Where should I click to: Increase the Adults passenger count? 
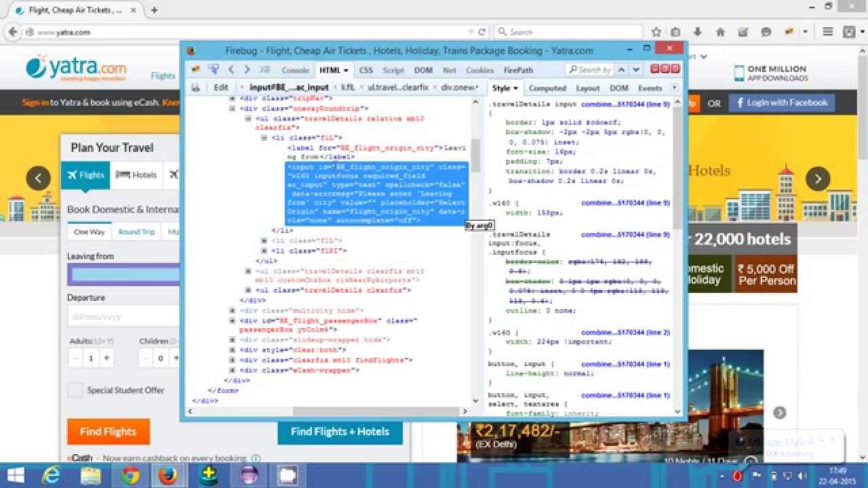click(x=106, y=358)
